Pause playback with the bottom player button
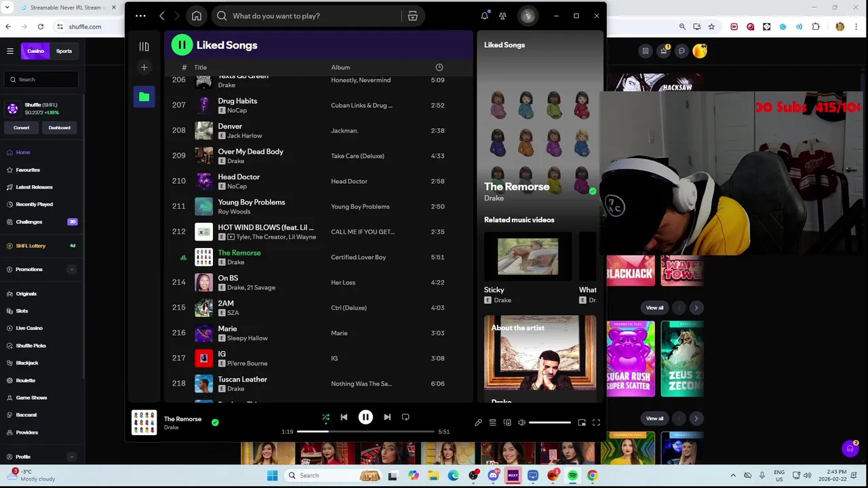 tap(365, 417)
